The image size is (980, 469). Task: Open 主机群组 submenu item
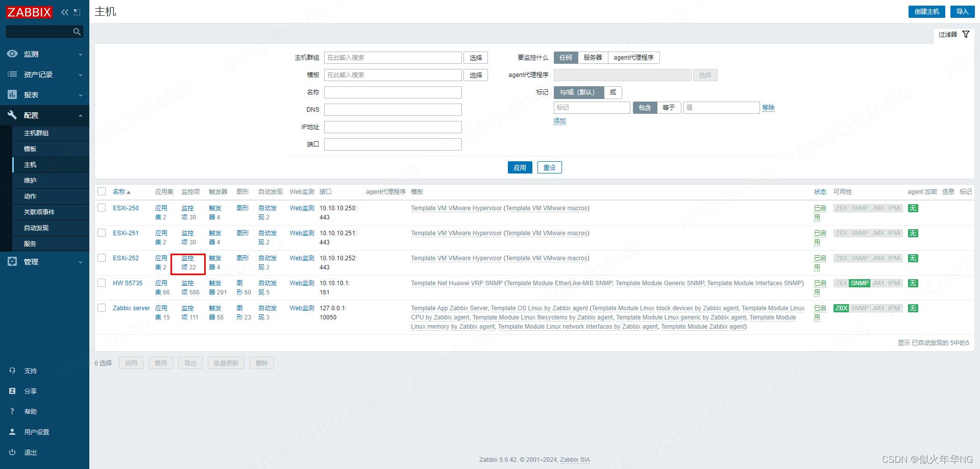click(51, 133)
